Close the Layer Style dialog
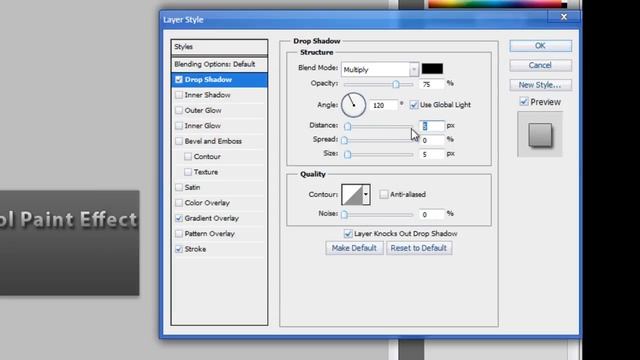The image size is (640, 360). click(564, 17)
